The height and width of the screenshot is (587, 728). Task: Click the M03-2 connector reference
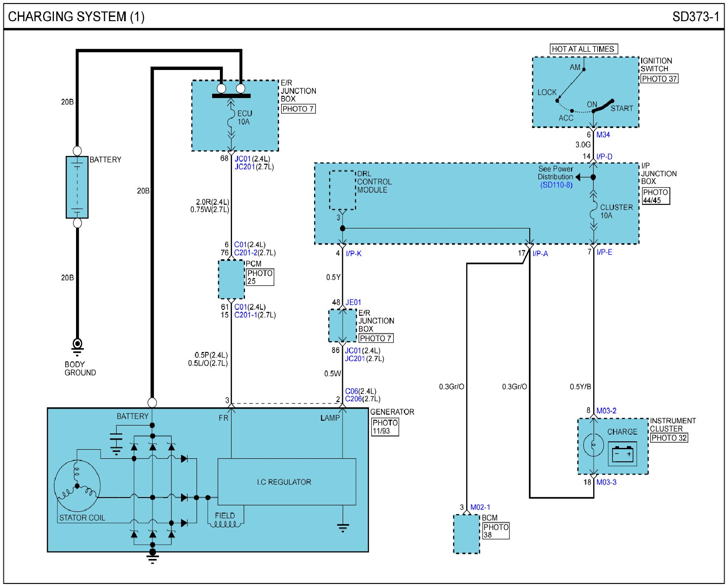tap(606, 411)
